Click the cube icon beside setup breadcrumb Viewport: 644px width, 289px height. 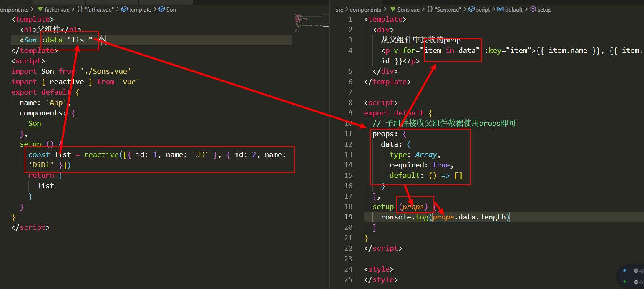pyautogui.click(x=533, y=9)
